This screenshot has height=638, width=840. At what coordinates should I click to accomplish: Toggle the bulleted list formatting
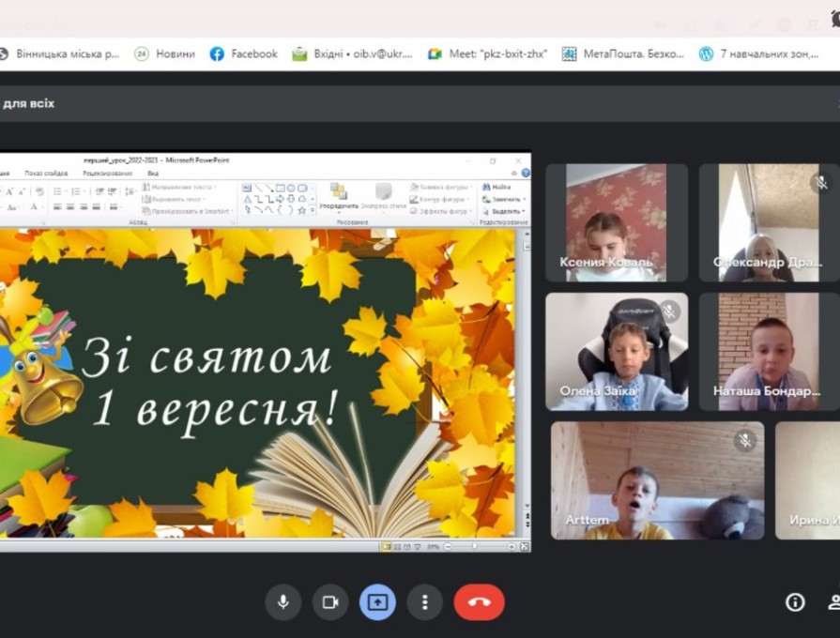coord(56,190)
